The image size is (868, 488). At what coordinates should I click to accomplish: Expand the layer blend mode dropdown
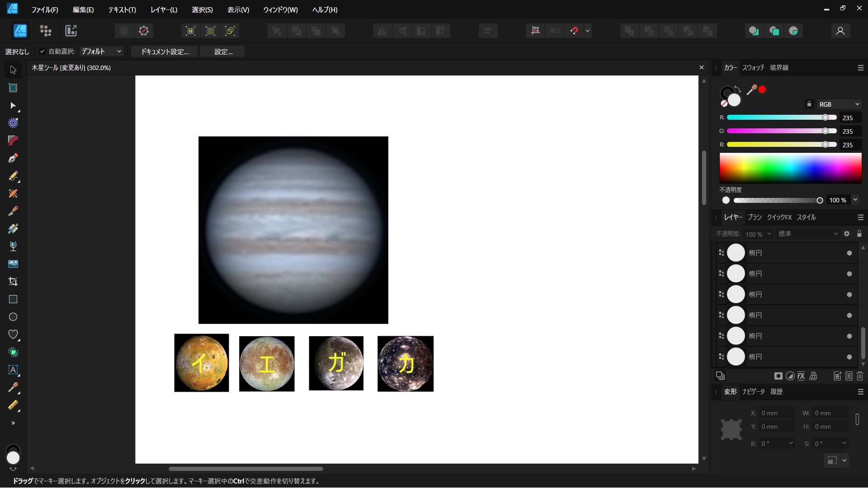(807, 234)
